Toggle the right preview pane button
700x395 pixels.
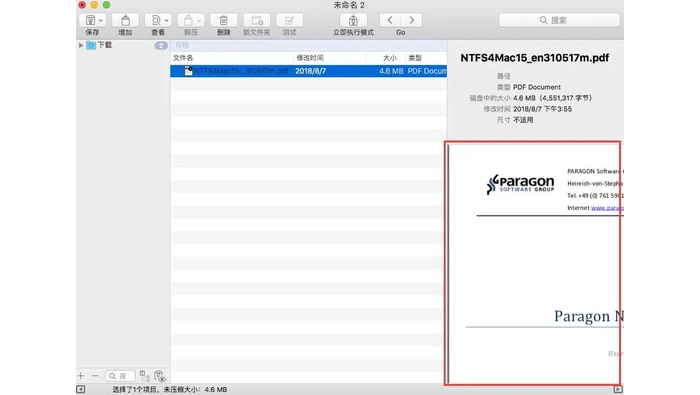tap(618, 389)
